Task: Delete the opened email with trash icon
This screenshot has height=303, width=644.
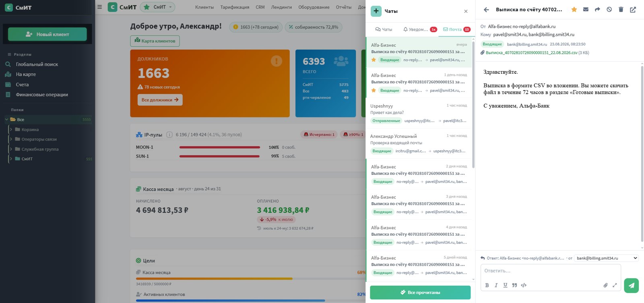Action: [x=621, y=9]
